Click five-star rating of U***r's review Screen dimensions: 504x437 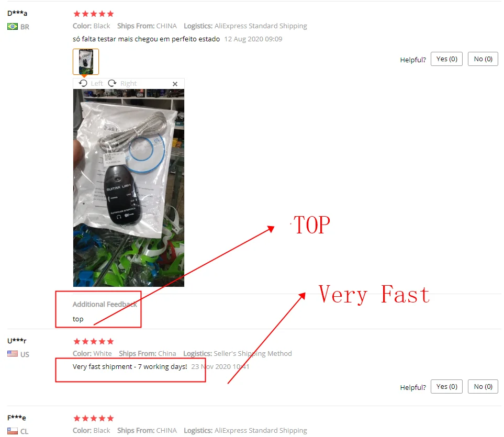coord(94,341)
